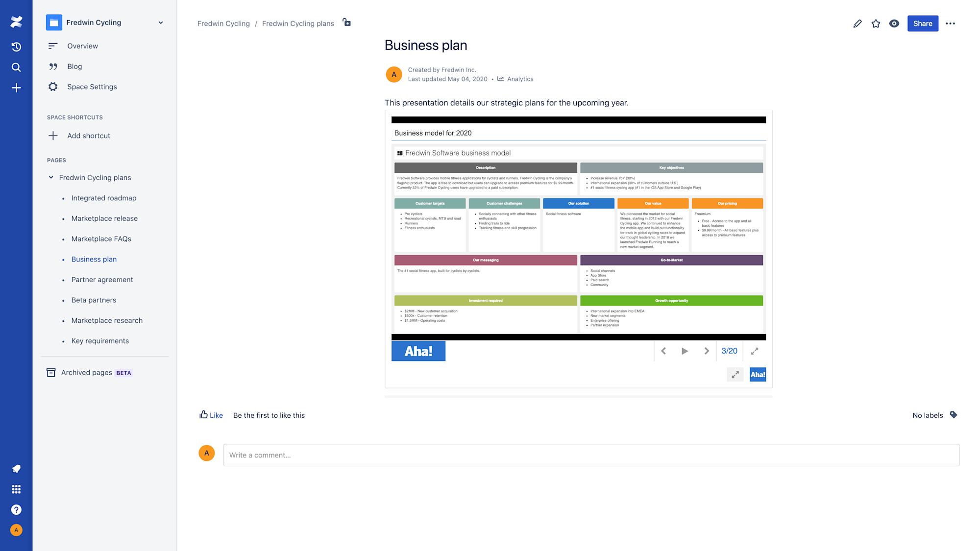980x551 pixels.
Task: Navigate to Blog in the sidebar
Action: tap(74, 66)
